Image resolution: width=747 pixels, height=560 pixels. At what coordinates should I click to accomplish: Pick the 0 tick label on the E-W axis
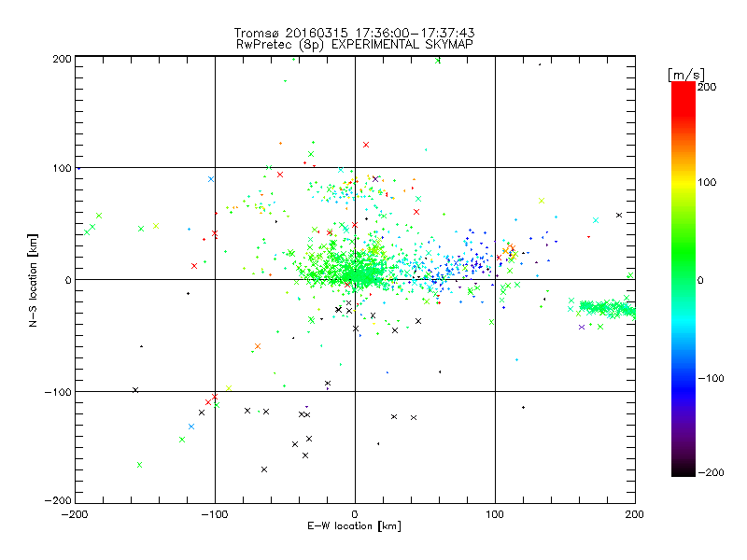click(355, 514)
